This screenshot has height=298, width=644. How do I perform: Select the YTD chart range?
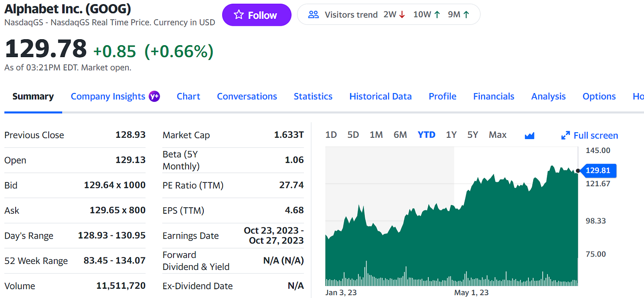[426, 134]
